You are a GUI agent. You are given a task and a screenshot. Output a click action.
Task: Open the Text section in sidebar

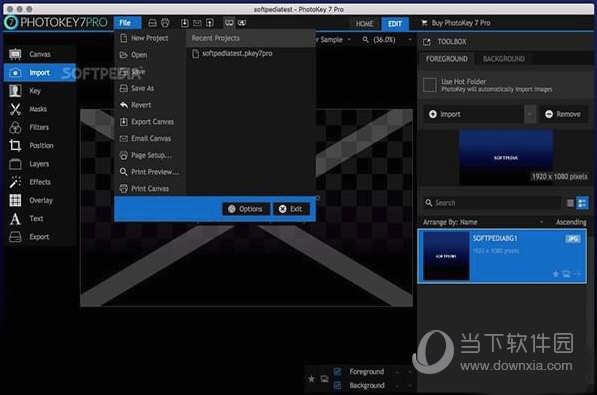(x=40, y=219)
